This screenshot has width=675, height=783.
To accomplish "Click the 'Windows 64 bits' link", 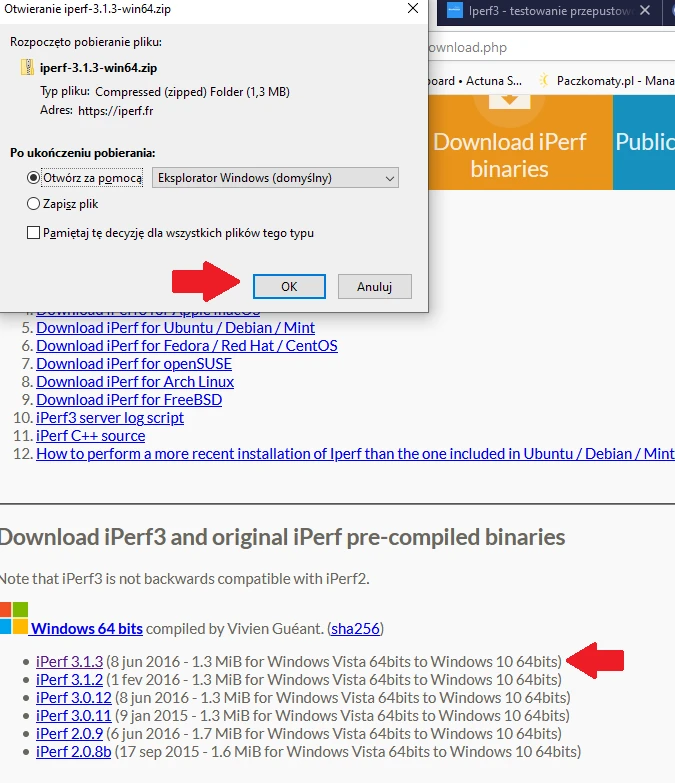I will [x=87, y=628].
